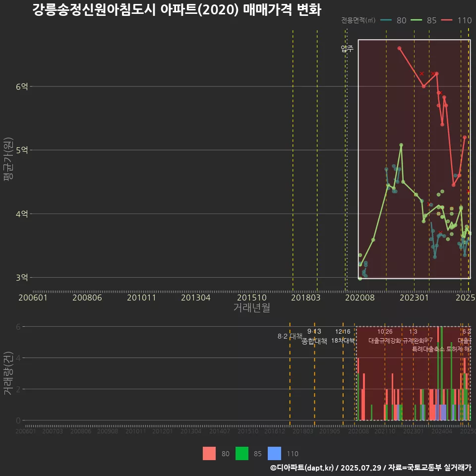The width and height of the screenshot is (476, 476).
Task: Click the blue 110 legend swatch at bottom
Action: coord(274,454)
